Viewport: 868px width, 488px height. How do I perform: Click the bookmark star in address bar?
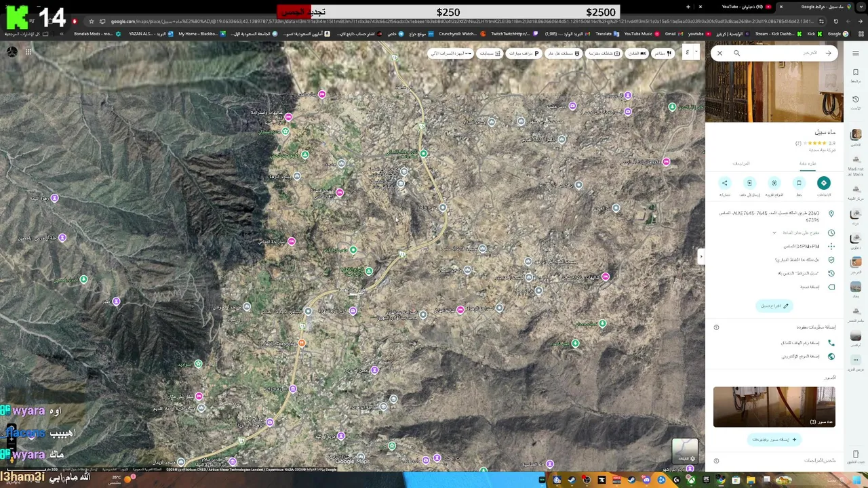91,21
